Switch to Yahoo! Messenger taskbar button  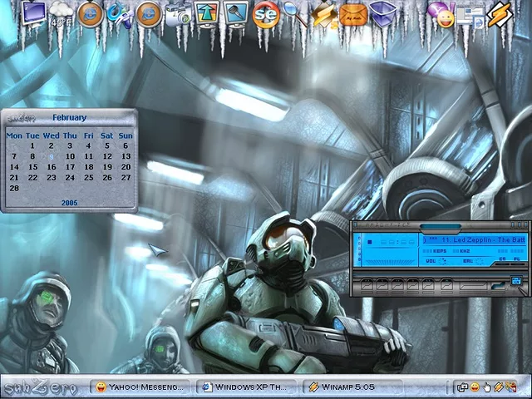[x=140, y=387]
